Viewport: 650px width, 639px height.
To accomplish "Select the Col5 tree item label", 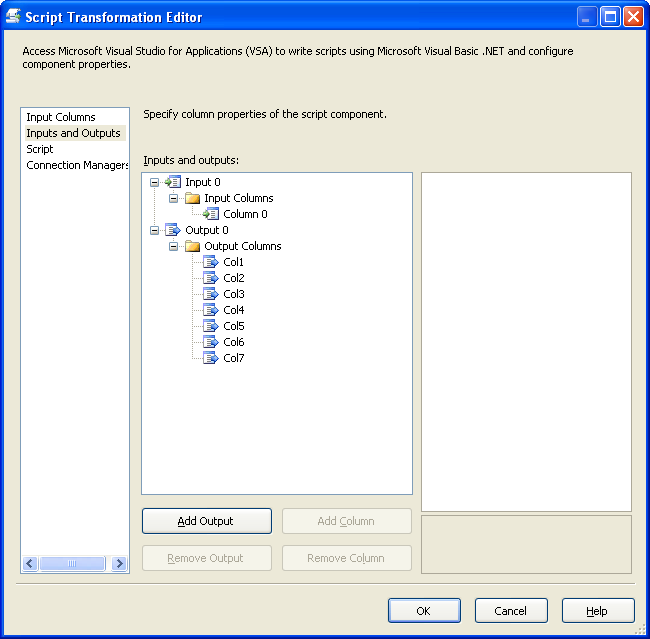I will coord(234,326).
